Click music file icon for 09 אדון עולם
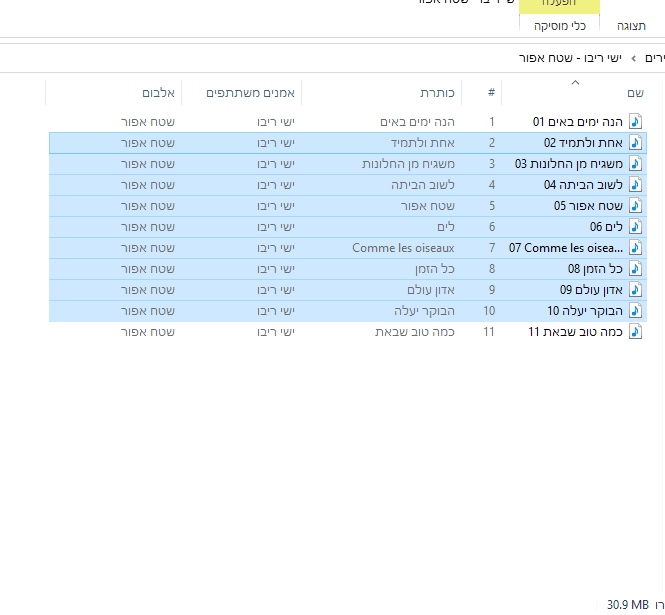 pos(635,290)
